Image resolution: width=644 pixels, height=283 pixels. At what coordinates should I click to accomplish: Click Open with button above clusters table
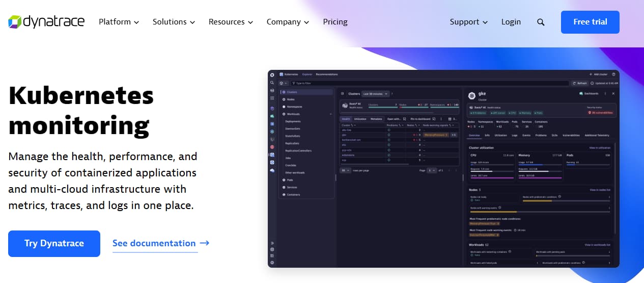397,119
